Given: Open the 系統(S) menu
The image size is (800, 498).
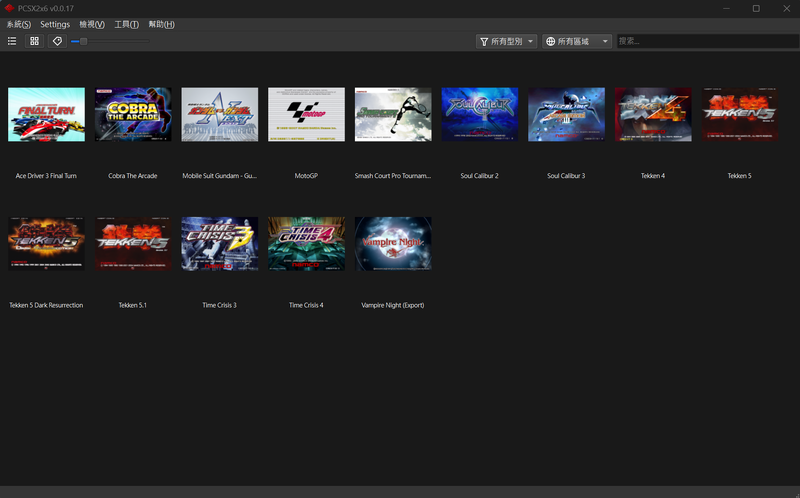Looking at the screenshot, I should pos(19,24).
